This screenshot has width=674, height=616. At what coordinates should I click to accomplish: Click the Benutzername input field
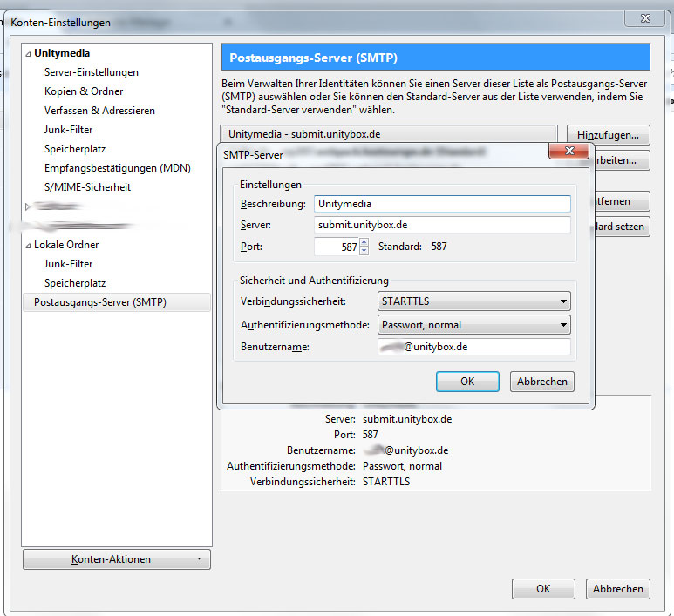473,347
